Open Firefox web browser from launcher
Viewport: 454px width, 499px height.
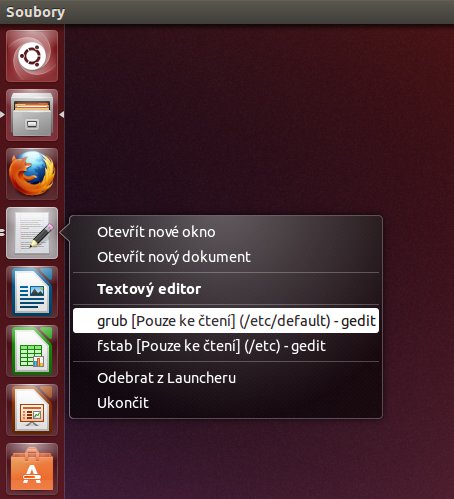(x=32, y=174)
